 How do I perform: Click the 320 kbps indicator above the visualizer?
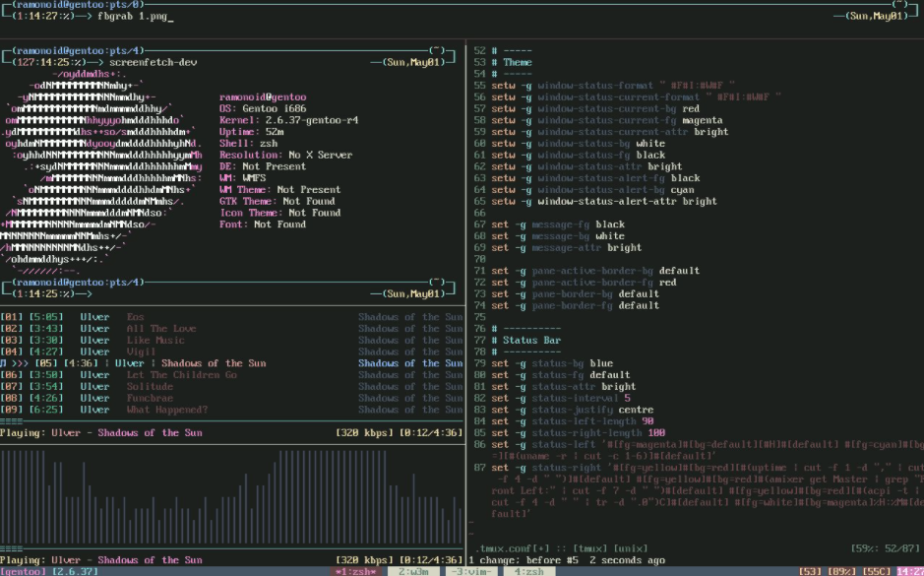coord(363,432)
